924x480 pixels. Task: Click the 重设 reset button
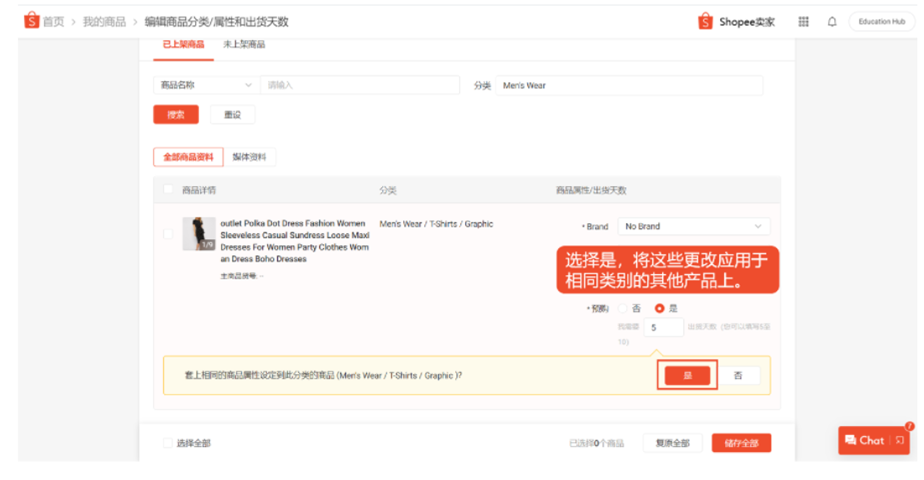[x=232, y=115]
